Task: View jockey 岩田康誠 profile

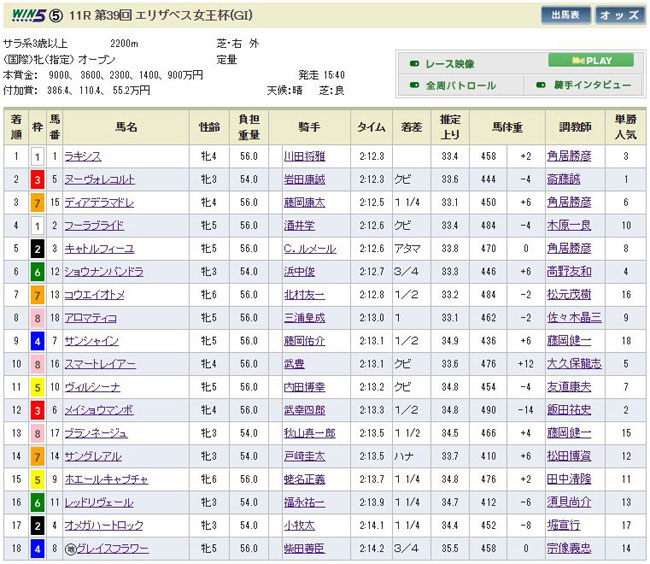Action: point(304,180)
